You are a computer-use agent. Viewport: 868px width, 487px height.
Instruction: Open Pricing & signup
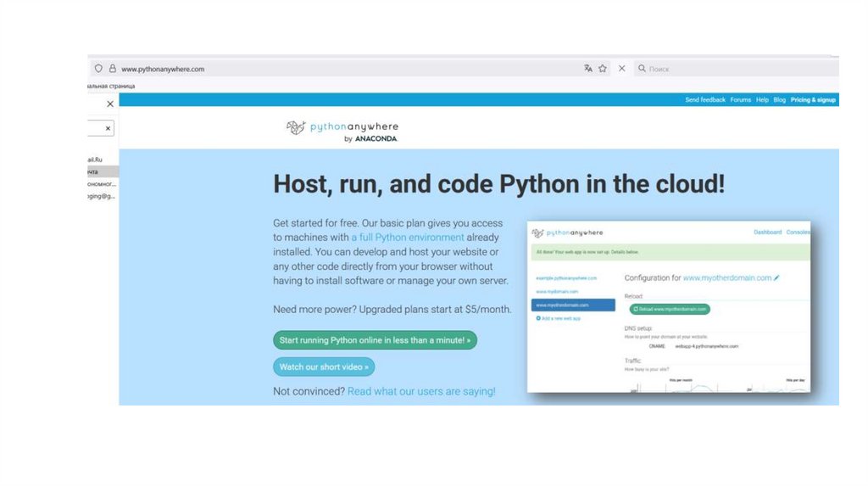[813, 100]
